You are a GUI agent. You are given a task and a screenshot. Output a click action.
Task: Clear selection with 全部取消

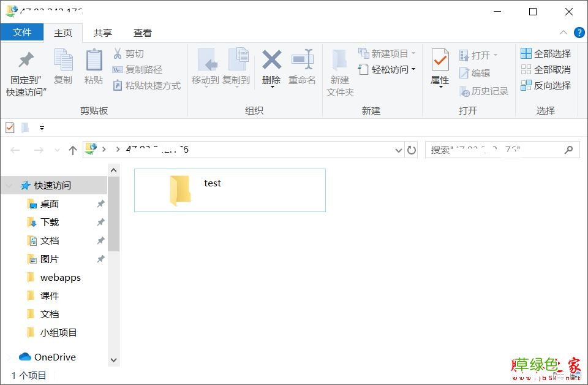(544, 69)
